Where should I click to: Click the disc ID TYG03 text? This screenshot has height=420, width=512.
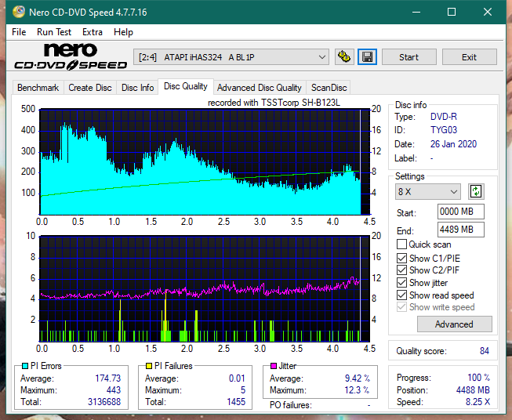coord(444,130)
